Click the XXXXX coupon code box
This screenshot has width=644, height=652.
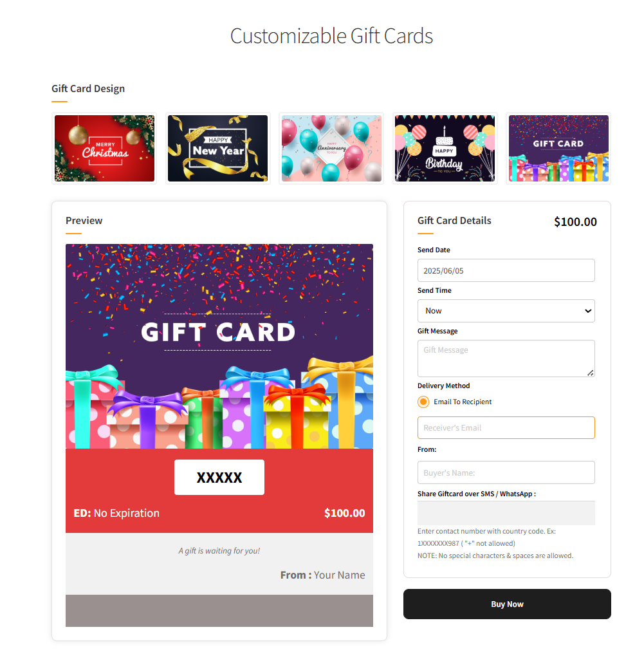[x=219, y=477]
